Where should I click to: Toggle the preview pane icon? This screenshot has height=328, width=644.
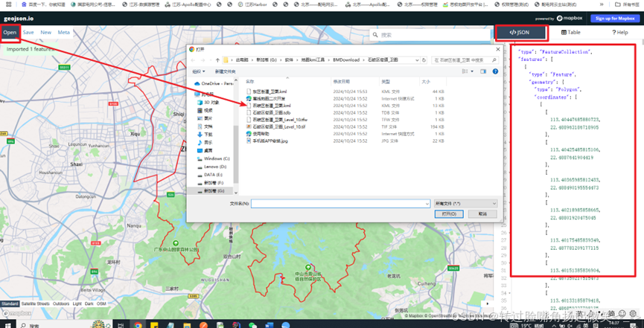click(483, 71)
